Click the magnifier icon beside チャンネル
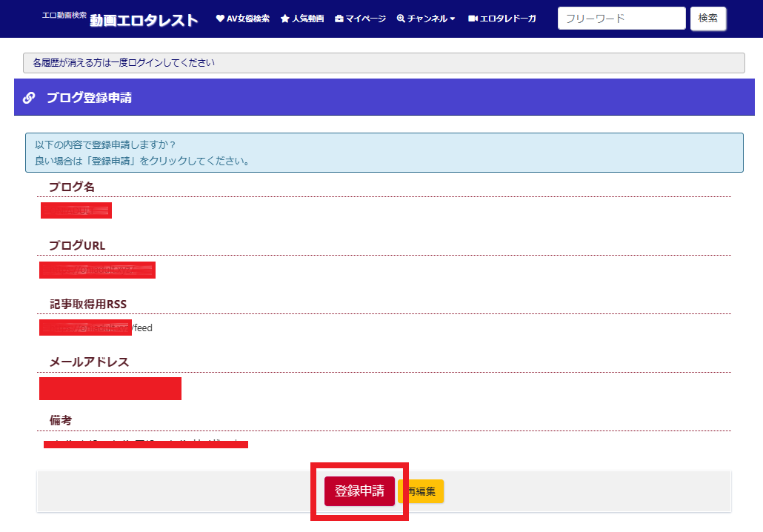763x532 pixels. [401, 19]
